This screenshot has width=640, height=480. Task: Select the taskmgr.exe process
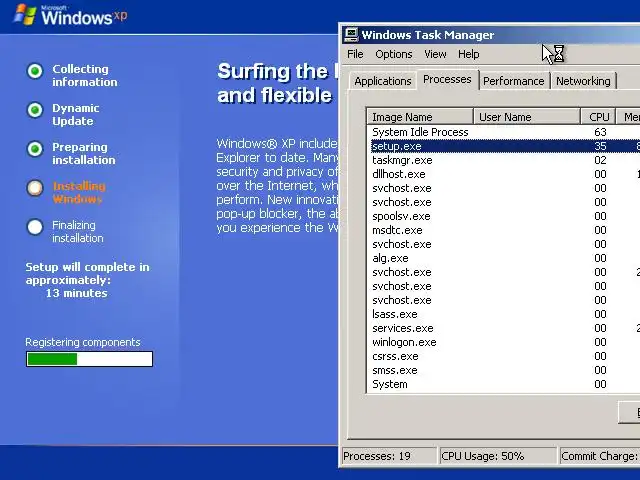(504, 160)
